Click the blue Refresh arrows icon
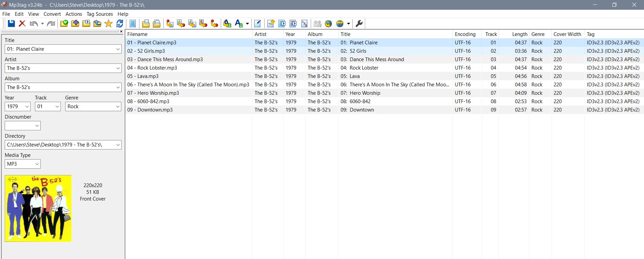Screen dimensions: 644x259 (120, 24)
